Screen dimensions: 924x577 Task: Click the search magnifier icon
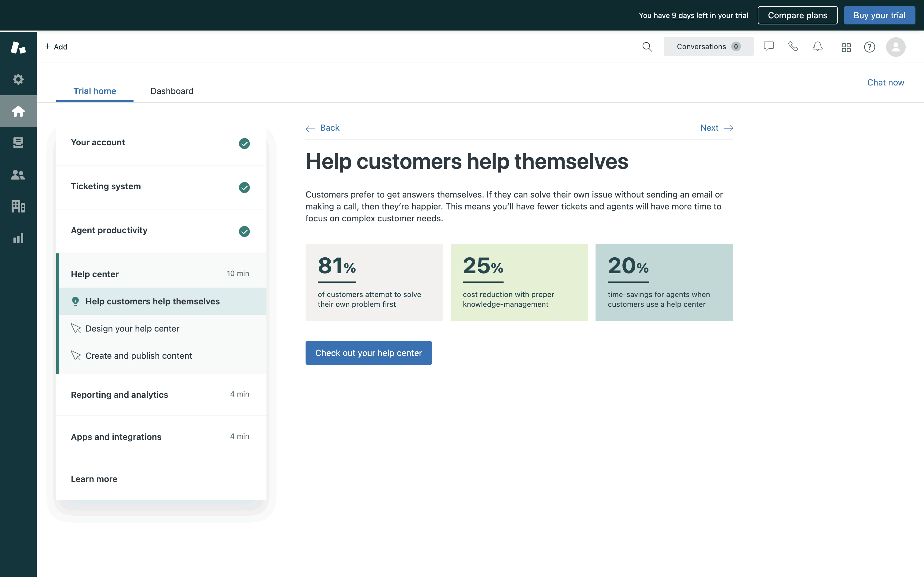pos(647,46)
